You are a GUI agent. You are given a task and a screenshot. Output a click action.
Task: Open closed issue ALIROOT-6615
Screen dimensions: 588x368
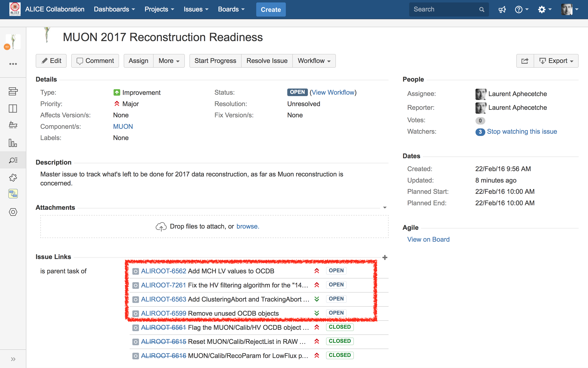pos(164,342)
